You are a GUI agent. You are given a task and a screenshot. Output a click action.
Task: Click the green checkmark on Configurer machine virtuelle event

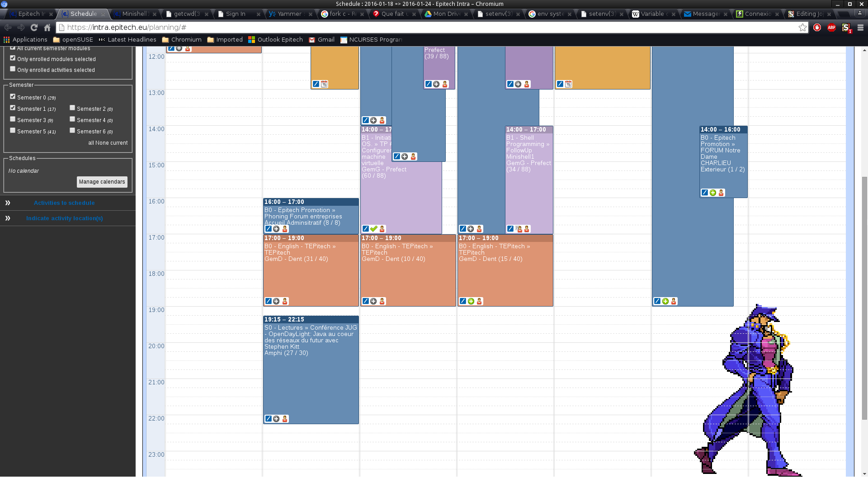[x=373, y=229]
